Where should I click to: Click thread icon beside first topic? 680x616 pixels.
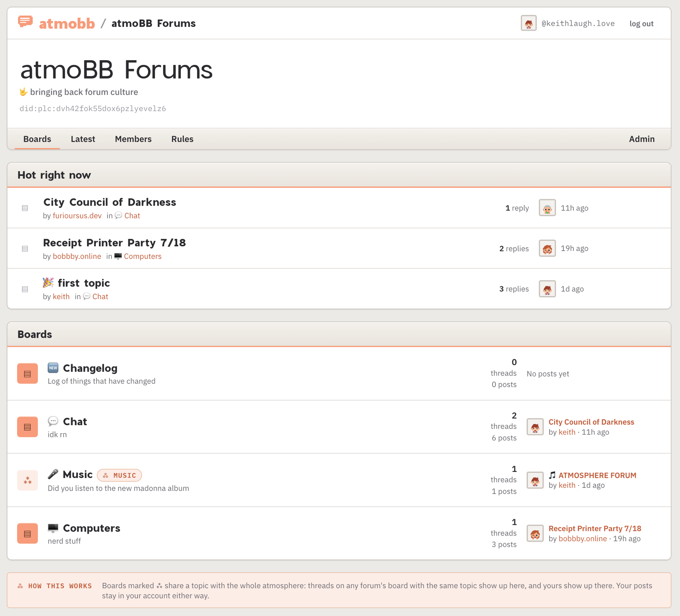click(x=25, y=289)
